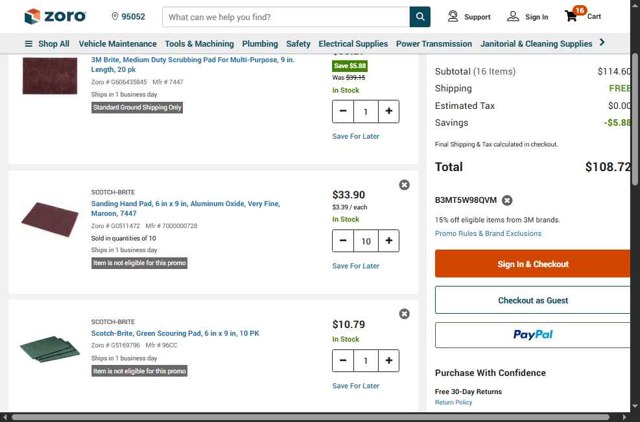Screen dimensions: 640x422
Task: Click the Sign In person icon
Action: (513, 16)
